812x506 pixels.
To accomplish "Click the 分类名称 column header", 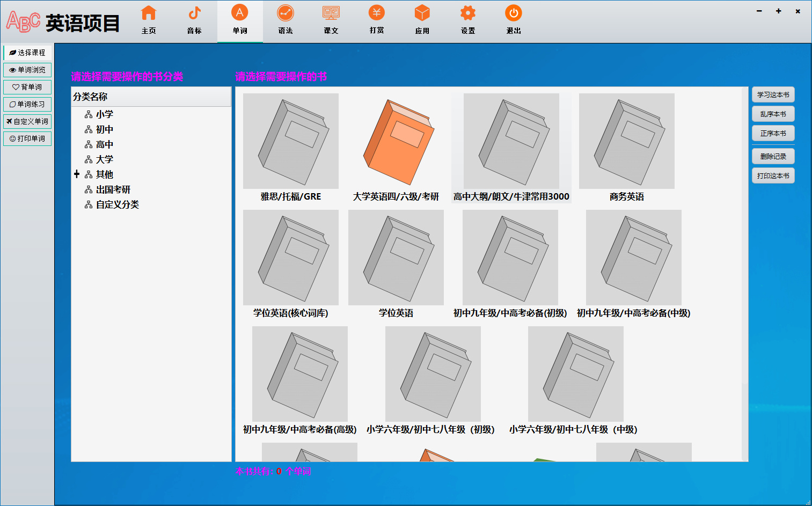I will pyautogui.click(x=151, y=97).
